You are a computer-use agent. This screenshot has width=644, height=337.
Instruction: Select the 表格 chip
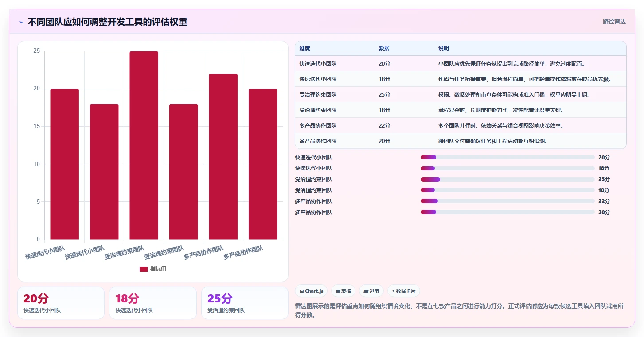coord(343,291)
